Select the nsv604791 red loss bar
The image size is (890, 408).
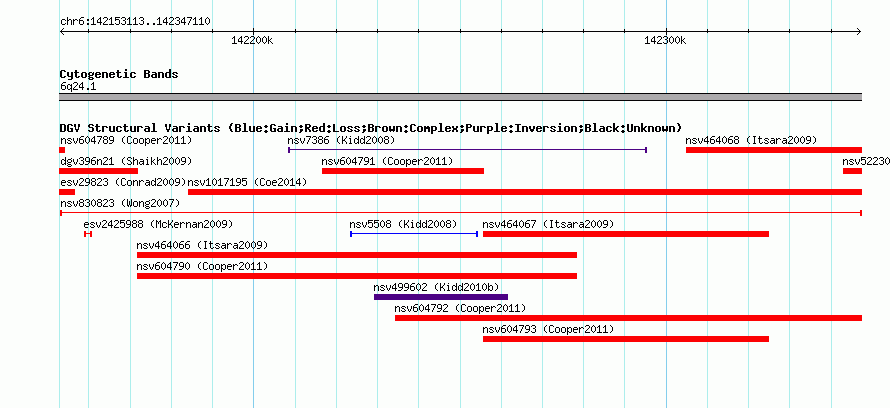point(402,171)
